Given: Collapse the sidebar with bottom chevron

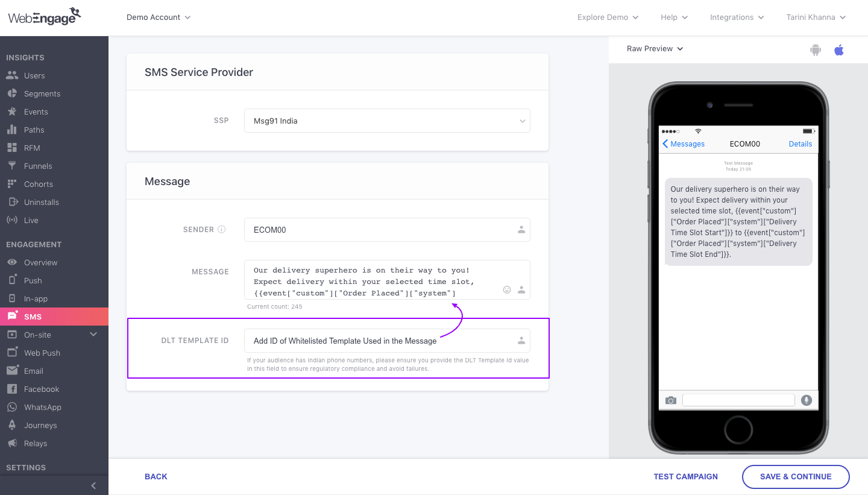Looking at the screenshot, I should (x=93, y=485).
